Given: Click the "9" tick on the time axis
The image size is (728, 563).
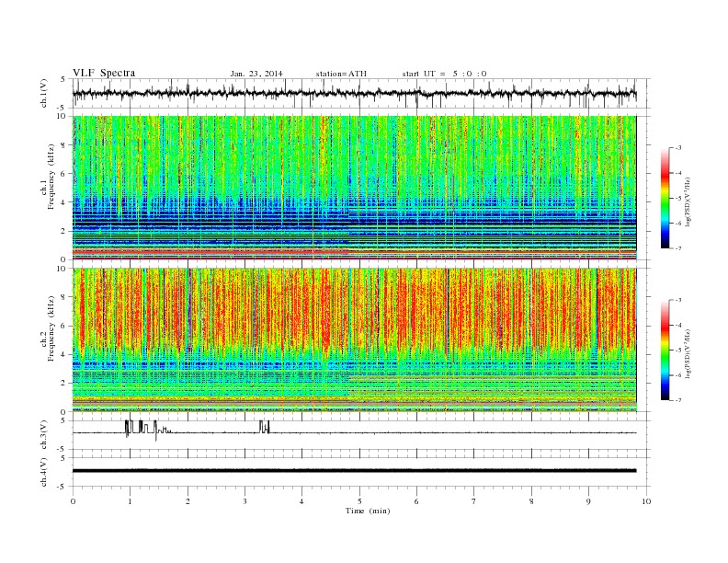Looking at the screenshot, I should click(x=588, y=501).
